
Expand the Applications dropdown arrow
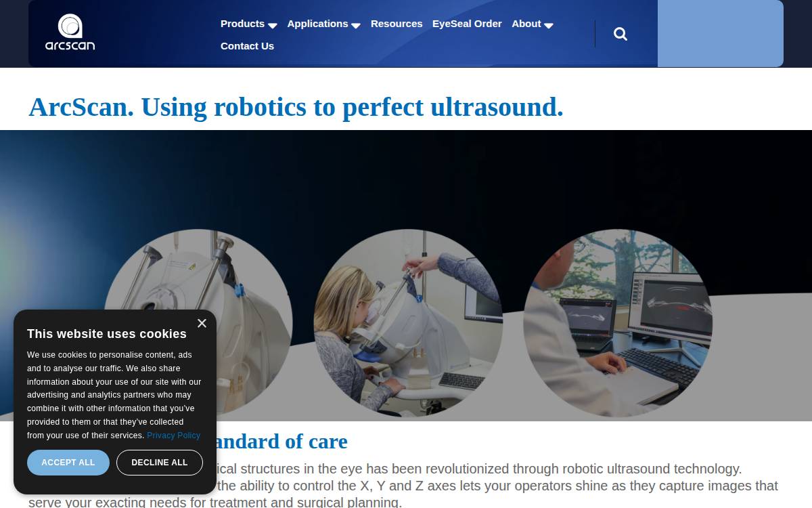click(356, 25)
